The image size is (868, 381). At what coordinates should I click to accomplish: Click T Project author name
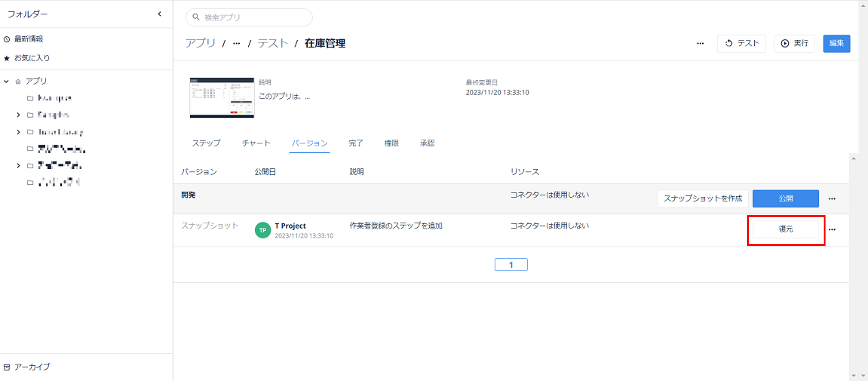pos(290,226)
